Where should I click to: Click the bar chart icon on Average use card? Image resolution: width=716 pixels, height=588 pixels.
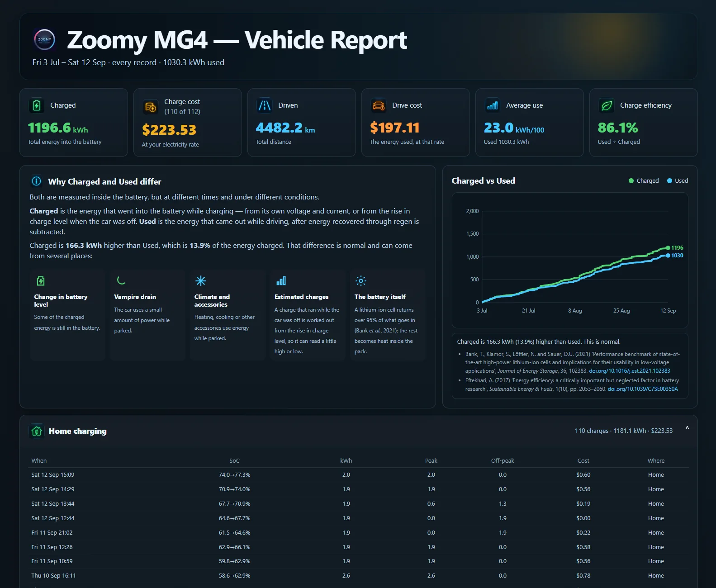pyautogui.click(x=493, y=105)
